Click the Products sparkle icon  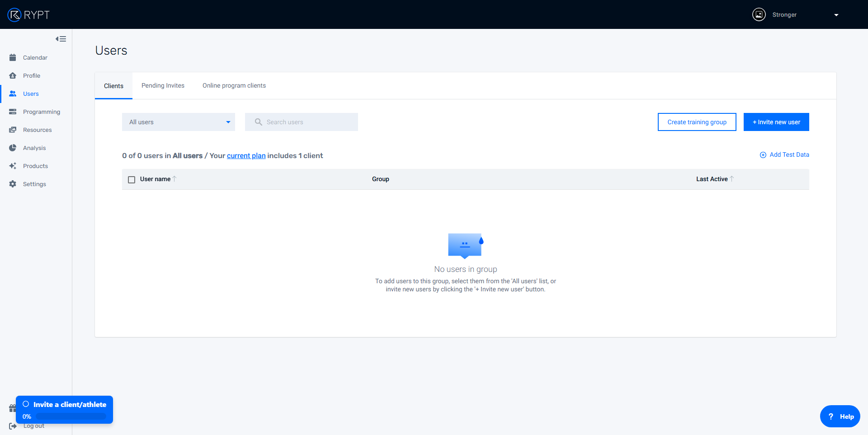pyautogui.click(x=13, y=166)
